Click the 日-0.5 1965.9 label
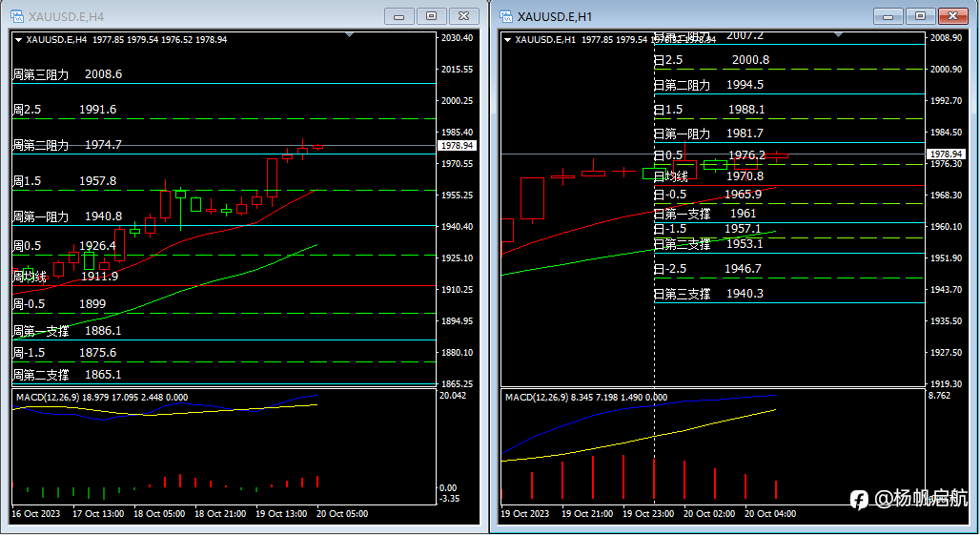 click(x=708, y=195)
